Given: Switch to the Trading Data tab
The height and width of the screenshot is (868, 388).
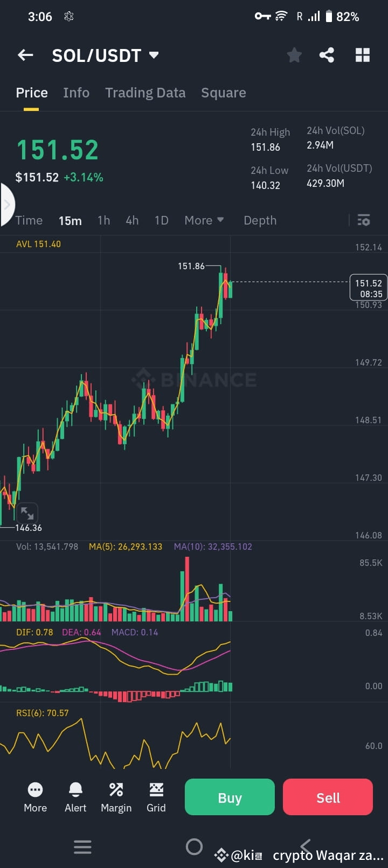Looking at the screenshot, I should pos(145,93).
